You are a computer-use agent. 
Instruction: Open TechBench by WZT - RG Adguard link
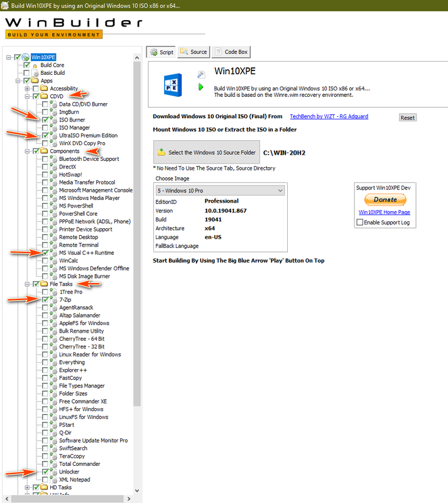[329, 116]
